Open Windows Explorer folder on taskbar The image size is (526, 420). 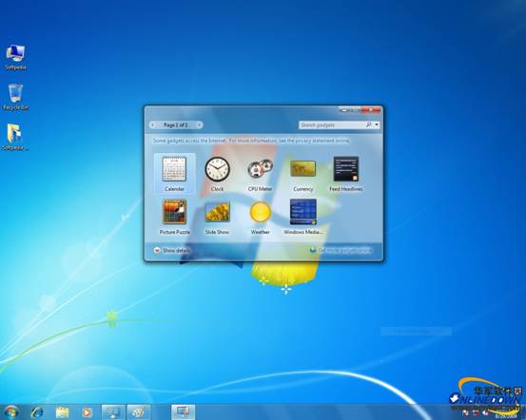[x=62, y=412]
